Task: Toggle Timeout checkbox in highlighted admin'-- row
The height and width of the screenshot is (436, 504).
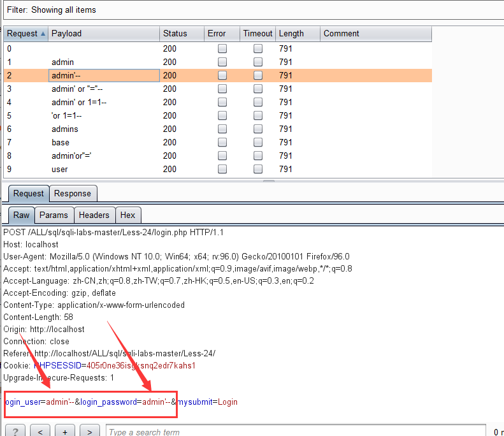Action: tap(258, 76)
